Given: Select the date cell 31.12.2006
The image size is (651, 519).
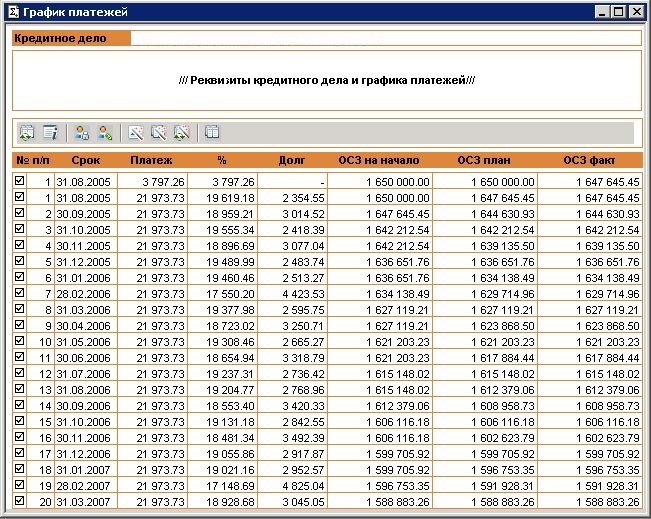Looking at the screenshot, I should [85, 453].
